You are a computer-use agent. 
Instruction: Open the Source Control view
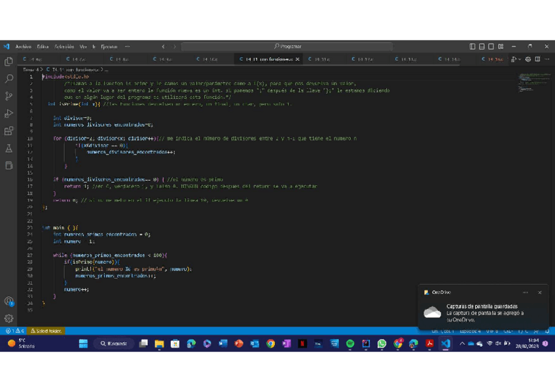click(9, 96)
